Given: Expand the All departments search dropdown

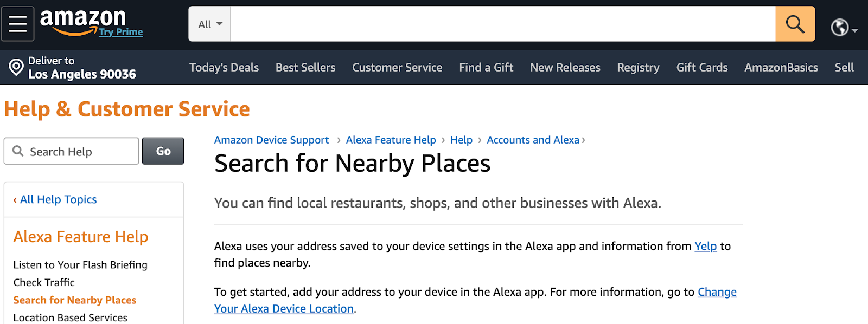Looking at the screenshot, I should coord(210,24).
